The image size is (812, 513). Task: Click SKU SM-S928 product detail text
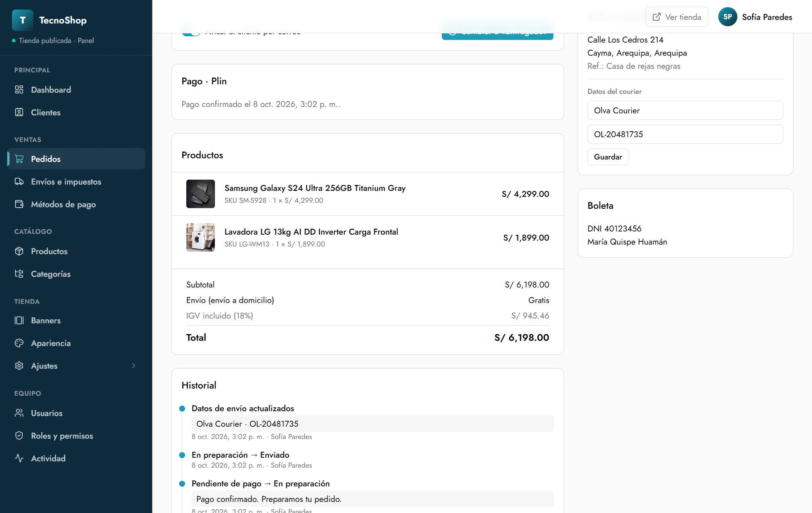click(x=274, y=200)
